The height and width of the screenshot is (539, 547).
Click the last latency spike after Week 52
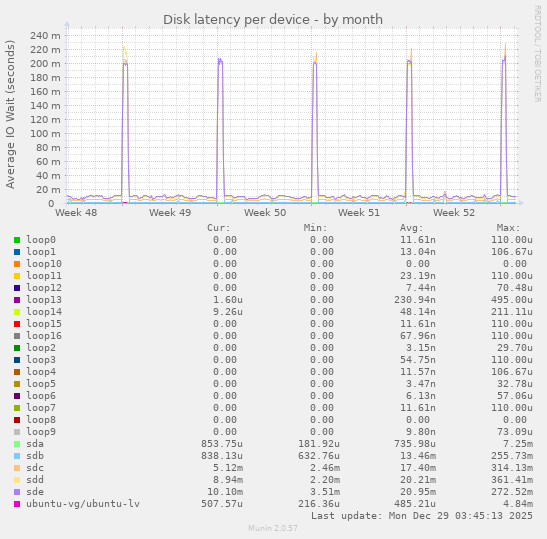[504, 122]
